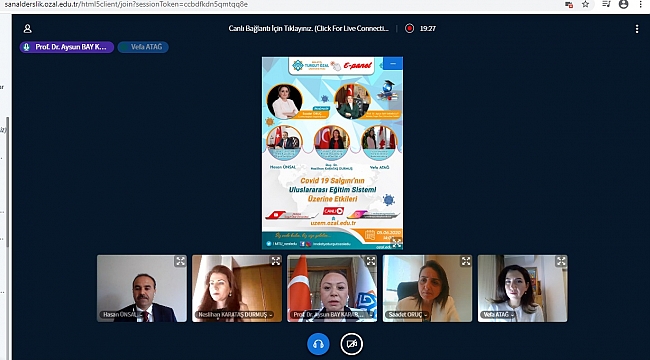Click the camera-blocked icon in the address bar
The width and height of the screenshot is (650, 360).
click(x=569, y=5)
